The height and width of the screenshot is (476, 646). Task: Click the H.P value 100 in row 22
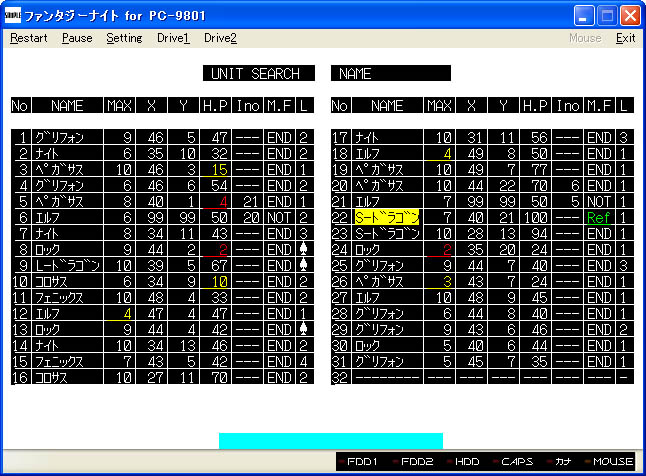pyautogui.click(x=535, y=217)
